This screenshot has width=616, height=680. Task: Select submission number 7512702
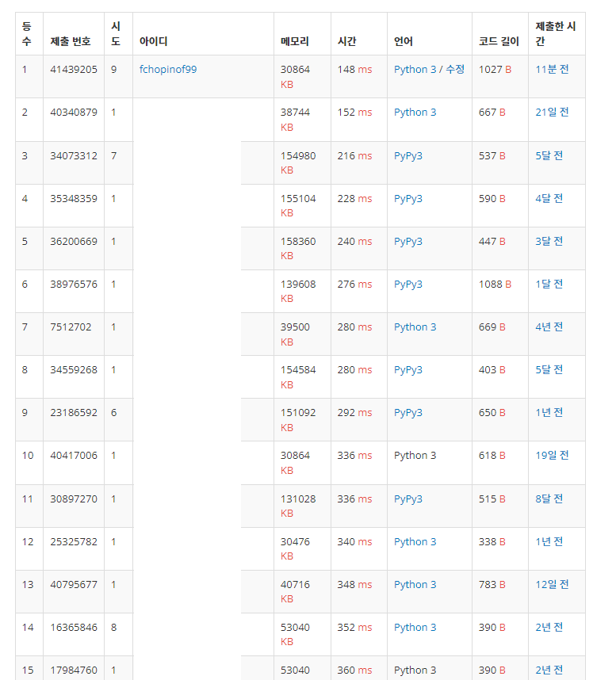tap(71, 327)
